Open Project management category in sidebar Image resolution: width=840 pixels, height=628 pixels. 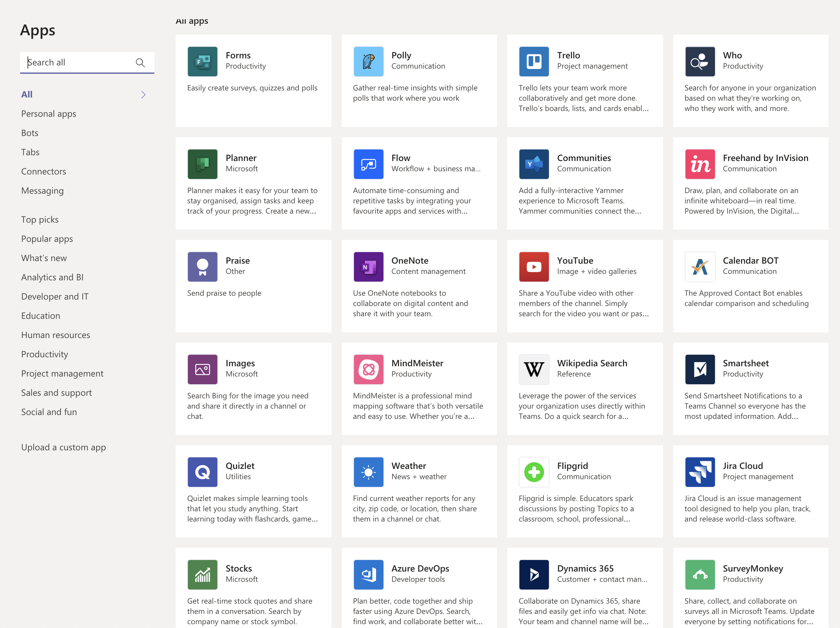pos(62,373)
